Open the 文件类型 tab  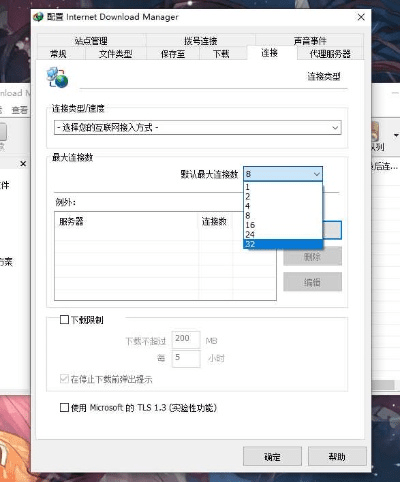(116, 54)
